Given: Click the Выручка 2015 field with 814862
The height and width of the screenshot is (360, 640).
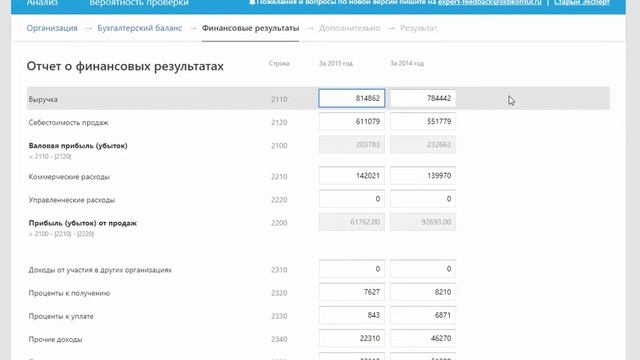Looking at the screenshot, I should (352, 98).
